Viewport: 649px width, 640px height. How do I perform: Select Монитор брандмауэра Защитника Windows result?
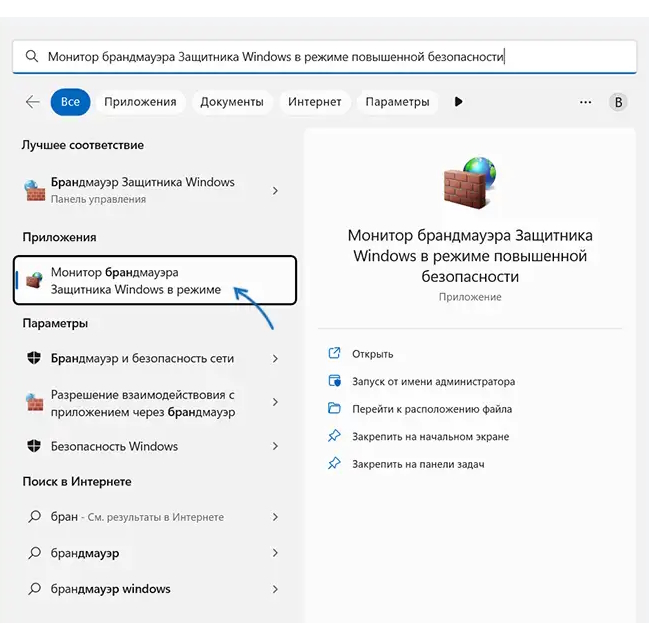(x=155, y=280)
